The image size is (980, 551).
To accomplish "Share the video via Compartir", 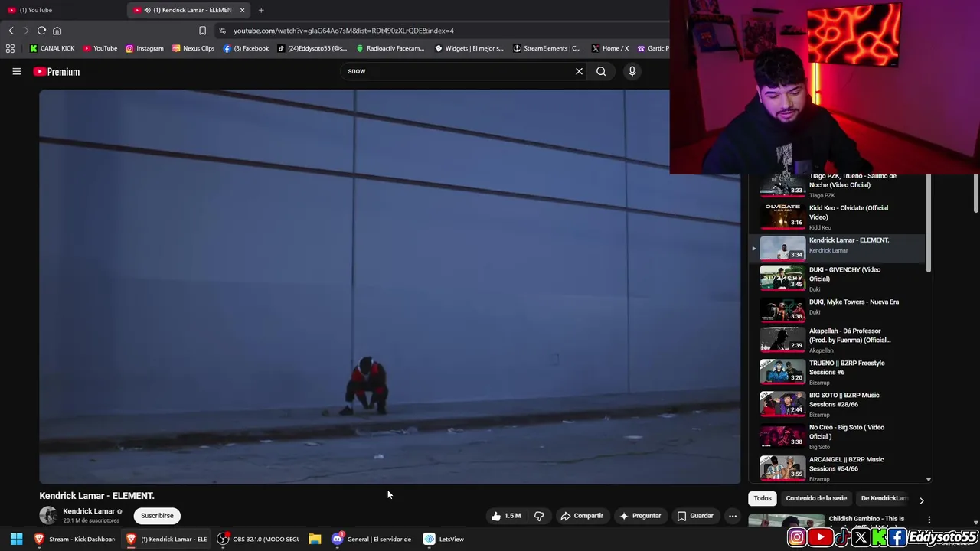I will (x=582, y=516).
